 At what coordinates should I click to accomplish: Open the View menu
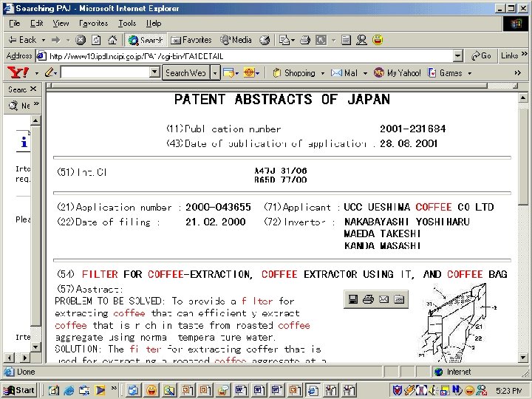click(x=61, y=24)
